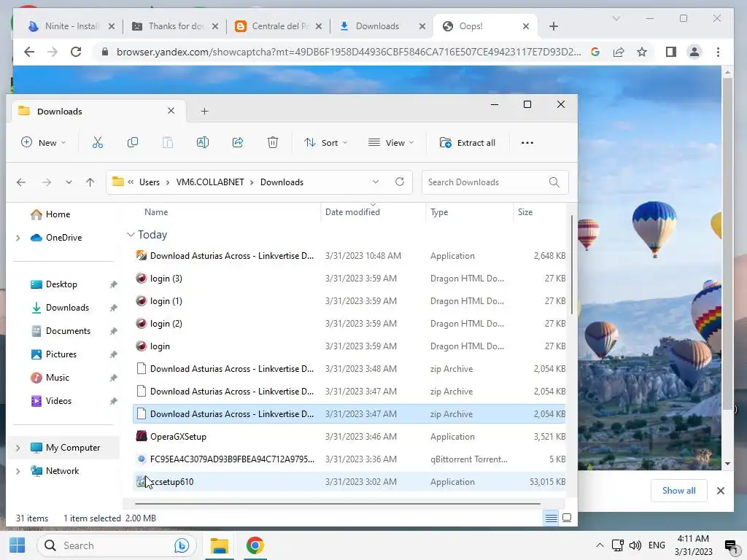Image resolution: width=747 pixels, height=560 pixels.
Task: Select the OperaGXSetup file
Action: [x=349, y=437]
